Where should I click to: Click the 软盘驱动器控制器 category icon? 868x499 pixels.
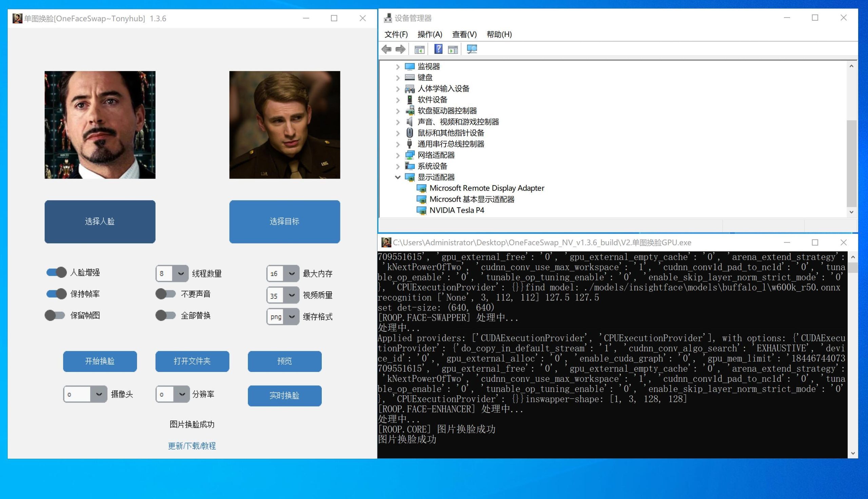410,111
